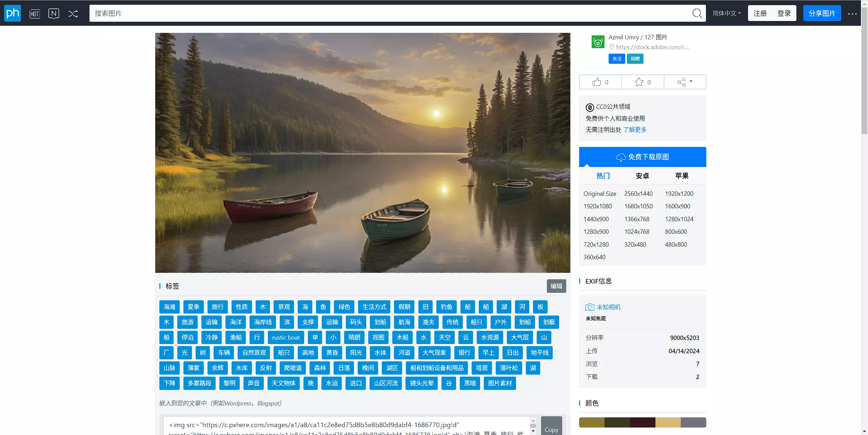The width and height of the screenshot is (868, 435).
Task: Toggle the 关注 follow button
Action: 616,59
